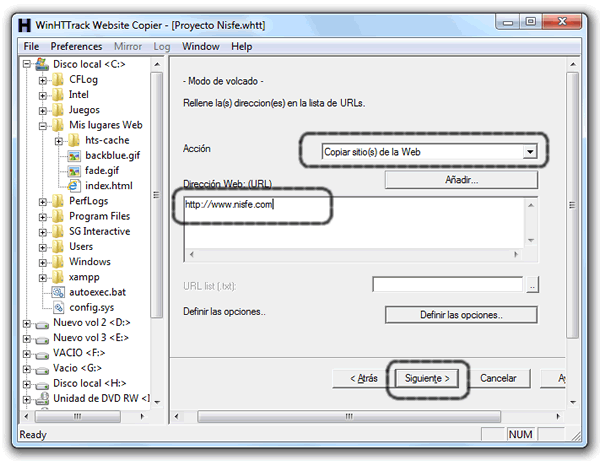Click the PerfLogs folder icon
The height and width of the screenshot is (461, 600).
click(x=58, y=201)
